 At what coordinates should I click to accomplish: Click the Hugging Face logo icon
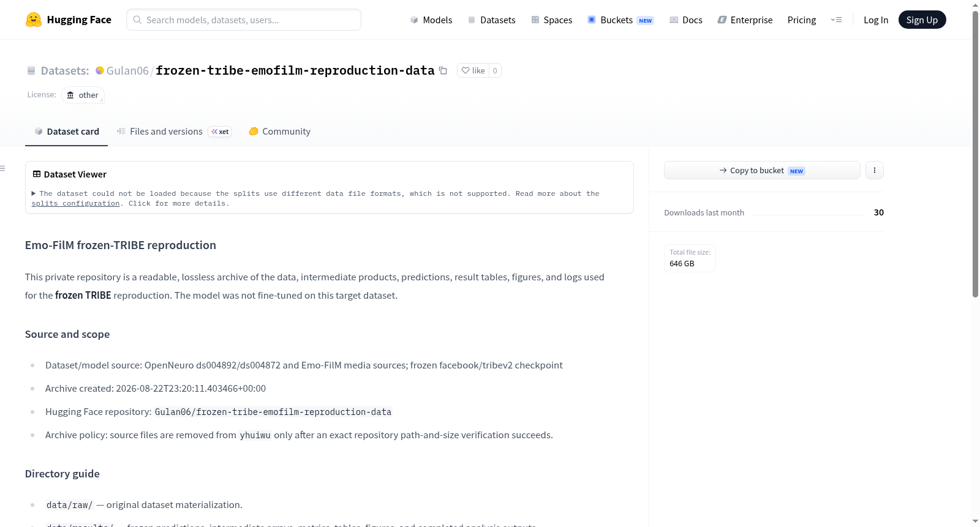point(34,20)
